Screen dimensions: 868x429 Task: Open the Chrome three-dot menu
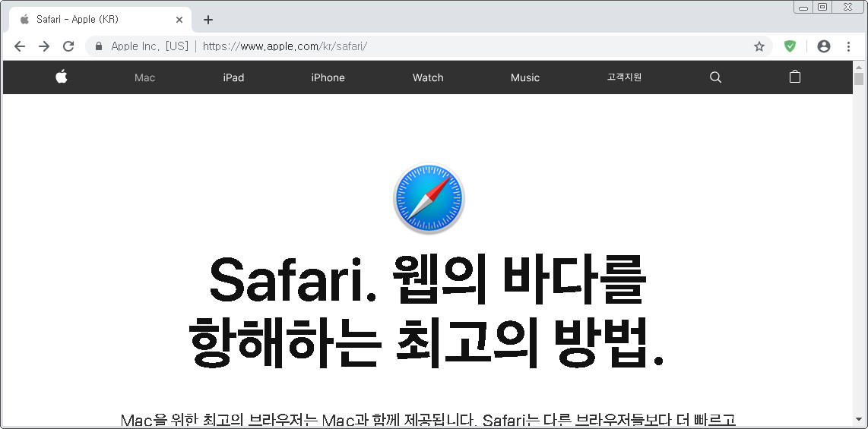pos(849,46)
